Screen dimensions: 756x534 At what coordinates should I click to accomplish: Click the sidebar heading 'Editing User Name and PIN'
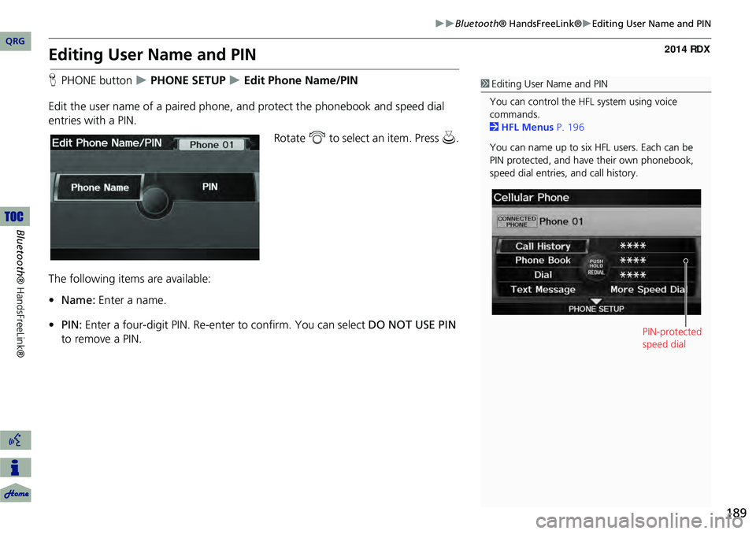[549, 84]
